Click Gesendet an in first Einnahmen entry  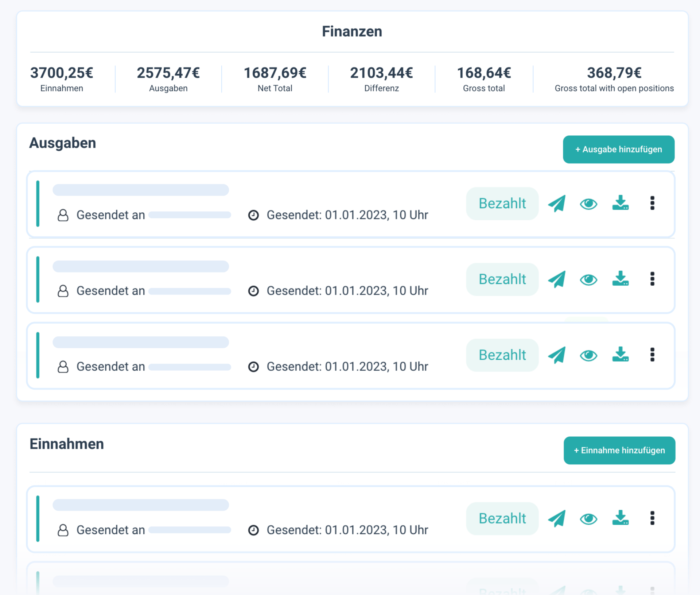tap(111, 530)
